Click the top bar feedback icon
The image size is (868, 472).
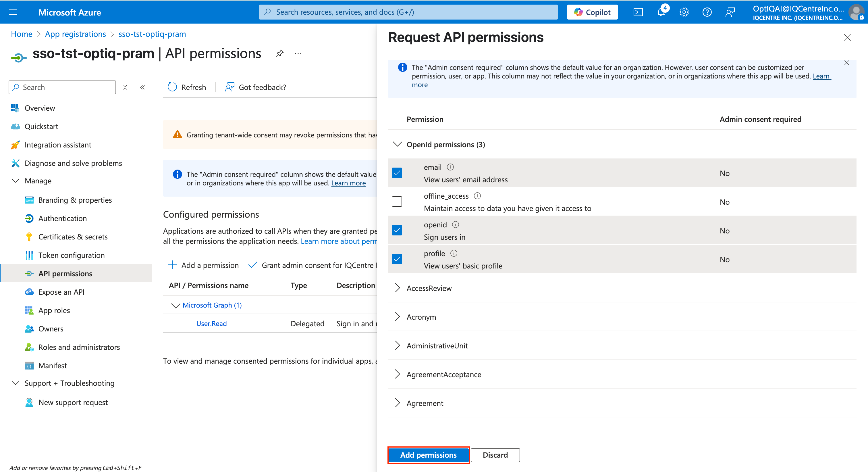coord(730,12)
